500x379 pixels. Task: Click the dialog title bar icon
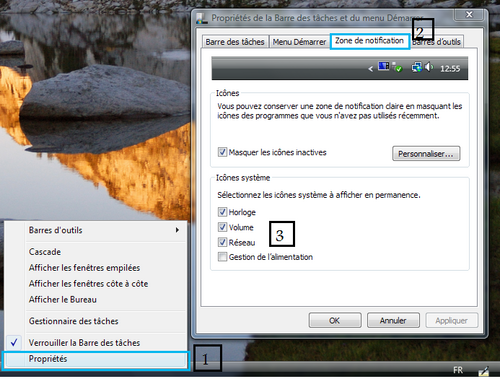click(x=201, y=18)
